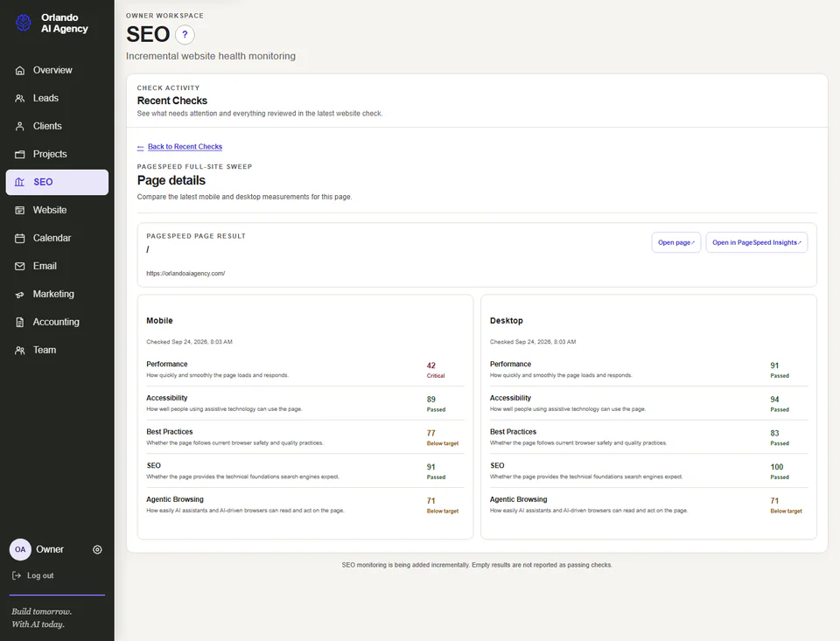Viewport: 840px width, 641px height.
Task: Click the PAGESPEED PAGE RESULT label
Action: (x=196, y=236)
